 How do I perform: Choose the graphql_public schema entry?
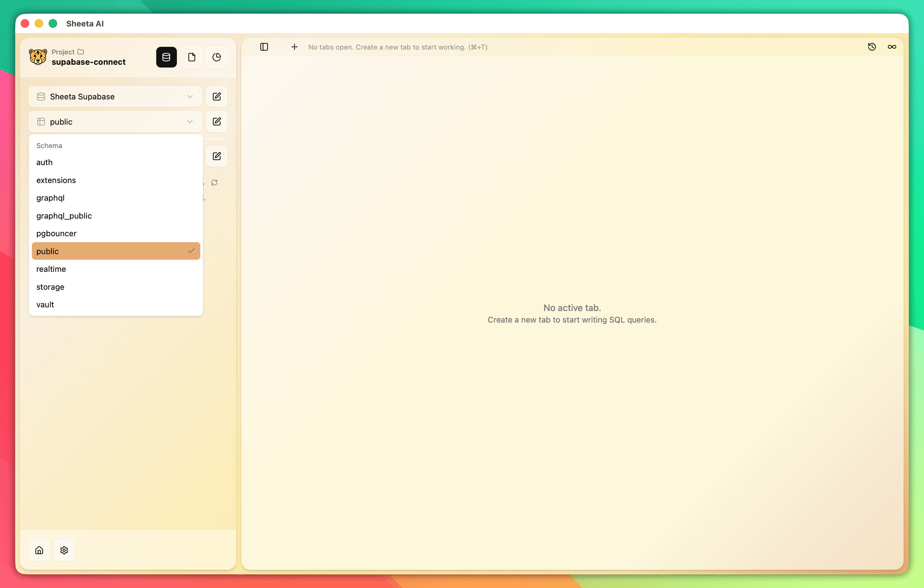click(64, 216)
